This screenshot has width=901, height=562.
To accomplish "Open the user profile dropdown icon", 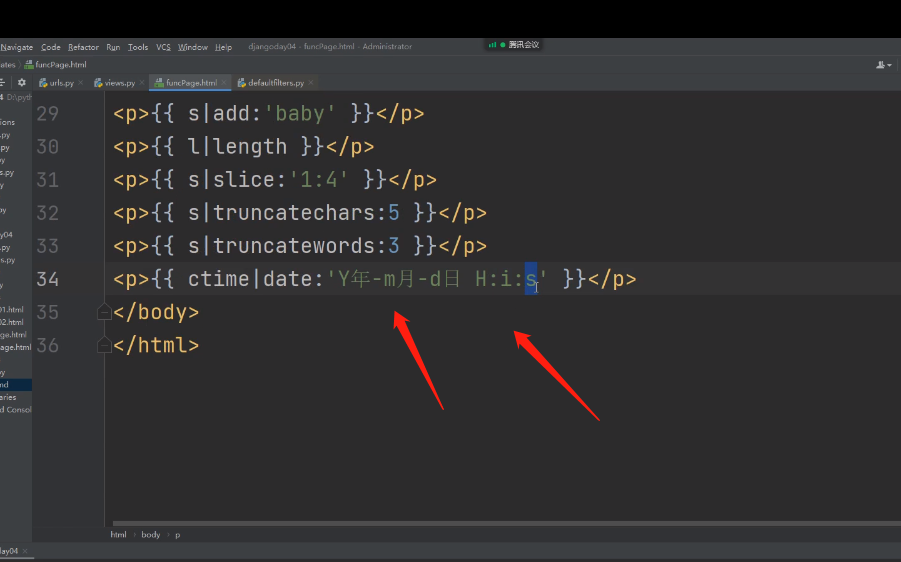I will [x=884, y=65].
